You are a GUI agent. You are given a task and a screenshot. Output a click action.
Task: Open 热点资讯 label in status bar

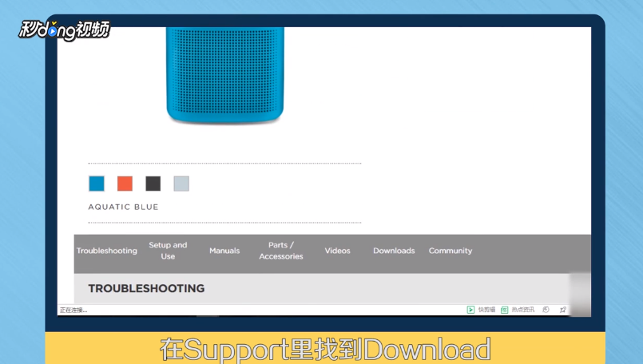point(523,310)
